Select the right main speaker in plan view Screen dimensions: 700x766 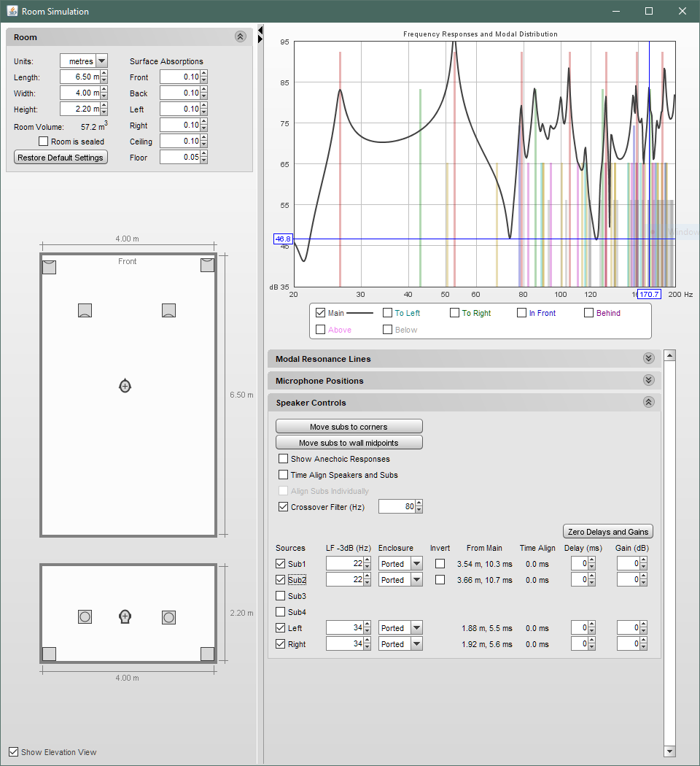pos(168,310)
